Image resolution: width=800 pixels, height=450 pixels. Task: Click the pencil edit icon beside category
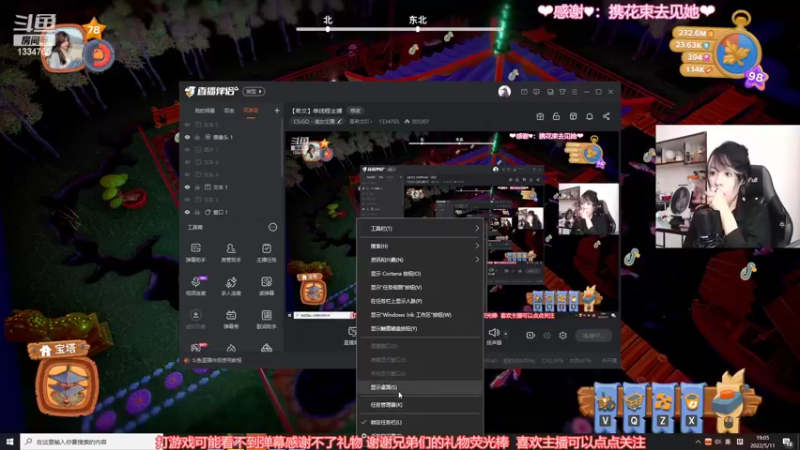[x=339, y=121]
